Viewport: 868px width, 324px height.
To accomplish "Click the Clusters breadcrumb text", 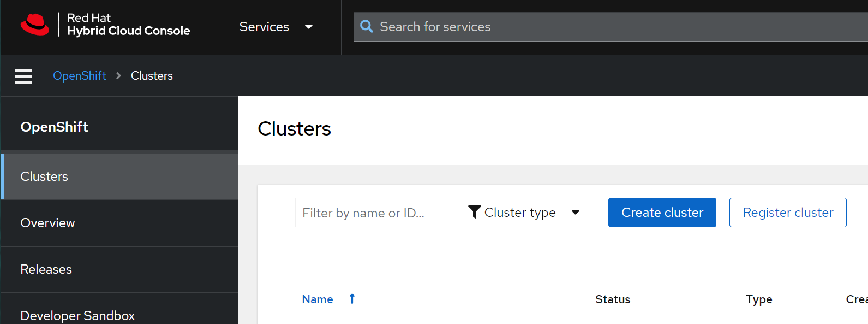I will [152, 76].
